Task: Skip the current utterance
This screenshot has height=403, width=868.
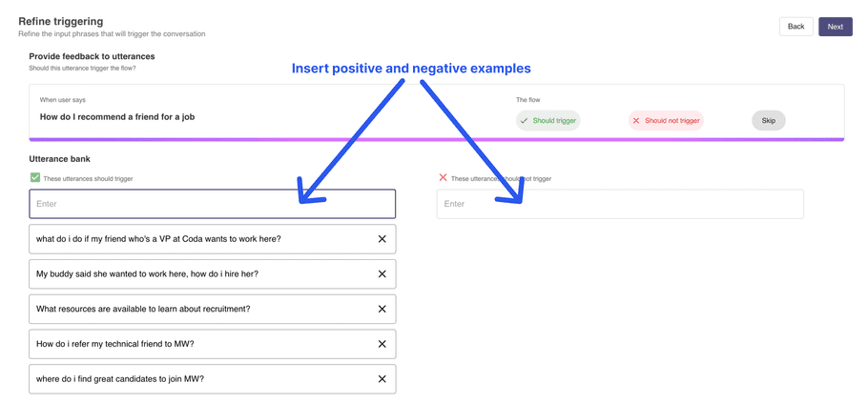Action: (769, 120)
